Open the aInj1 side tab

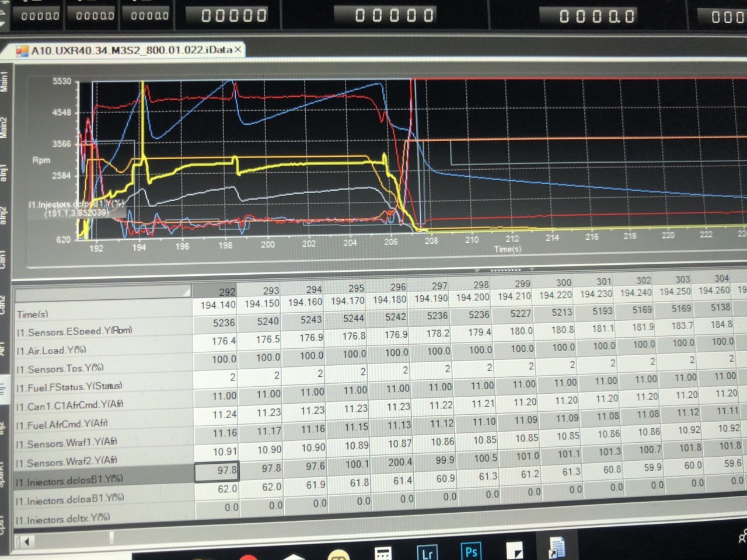coord(4,173)
